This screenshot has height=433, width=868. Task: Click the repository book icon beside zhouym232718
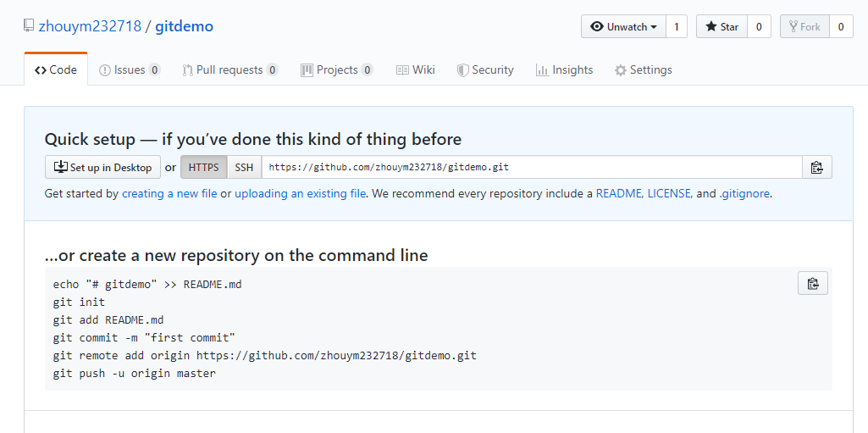(29, 25)
